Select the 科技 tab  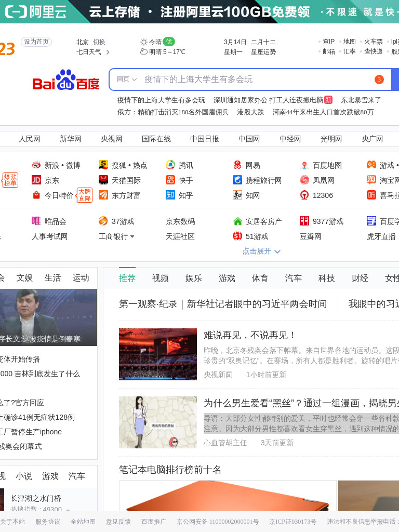(326, 278)
